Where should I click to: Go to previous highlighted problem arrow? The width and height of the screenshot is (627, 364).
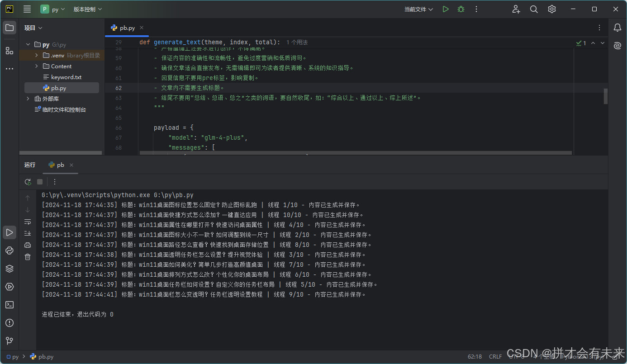click(x=594, y=43)
